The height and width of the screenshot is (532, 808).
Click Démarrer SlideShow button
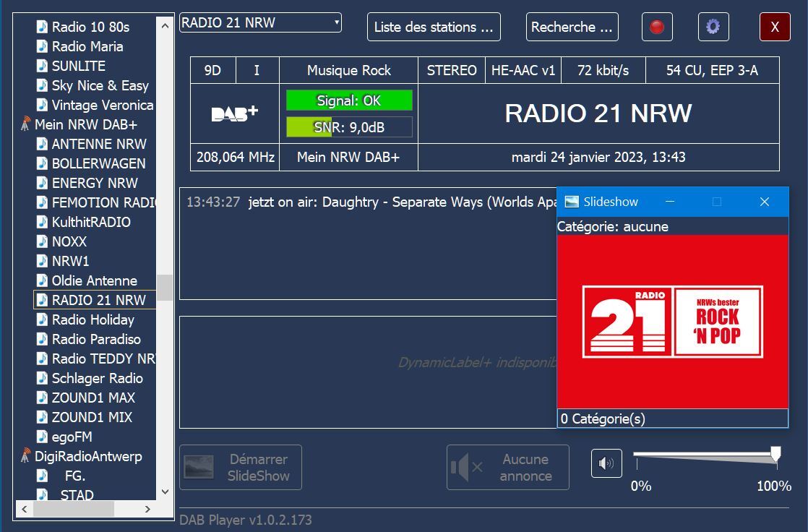pyautogui.click(x=241, y=468)
